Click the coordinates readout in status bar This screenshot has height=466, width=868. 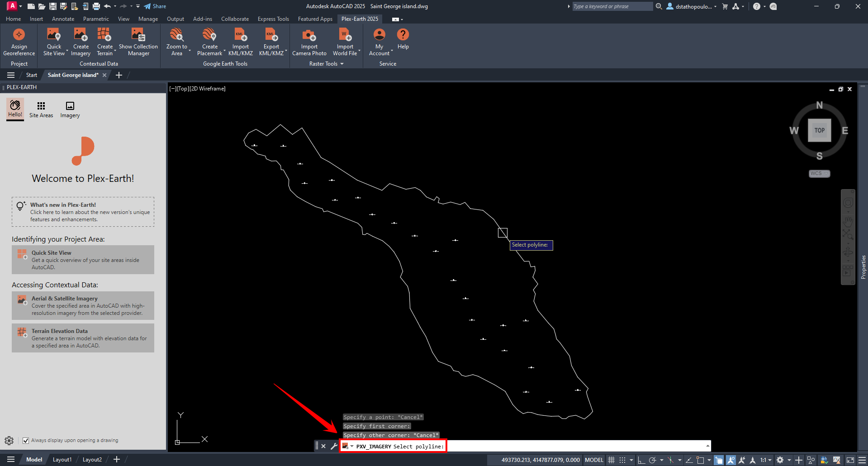(x=541, y=460)
